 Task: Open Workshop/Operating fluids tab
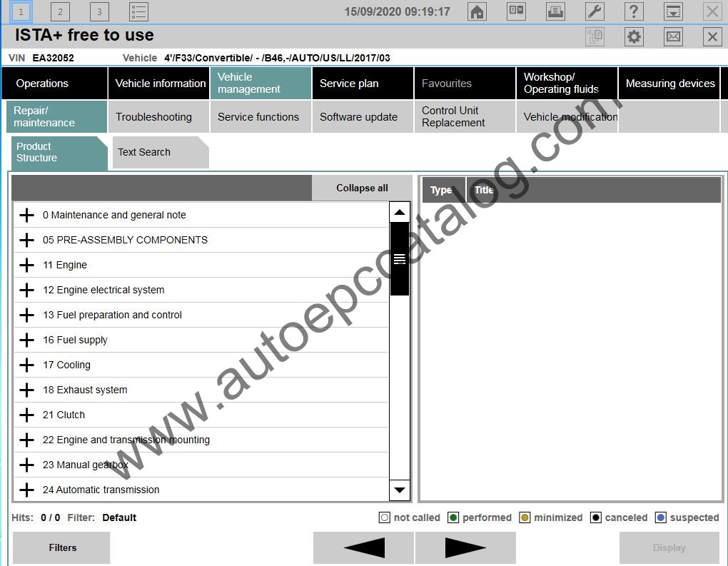click(x=567, y=83)
